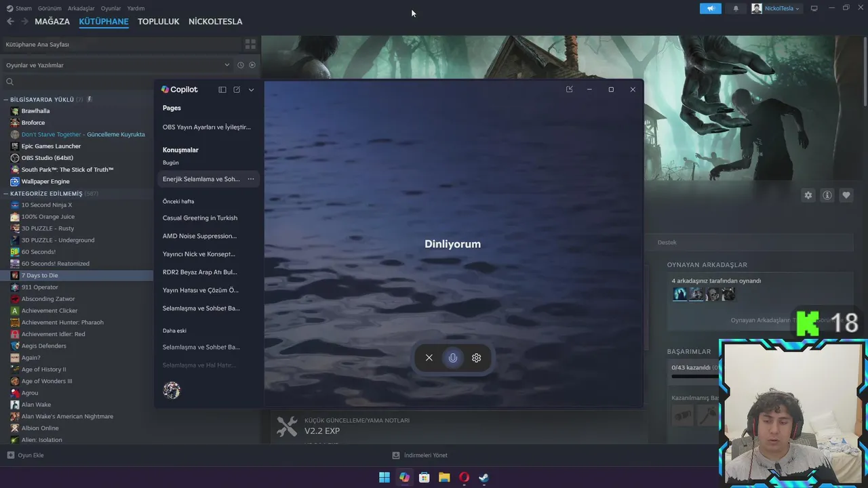Open Opera browser from taskbar
868x488 pixels.
coord(464,477)
